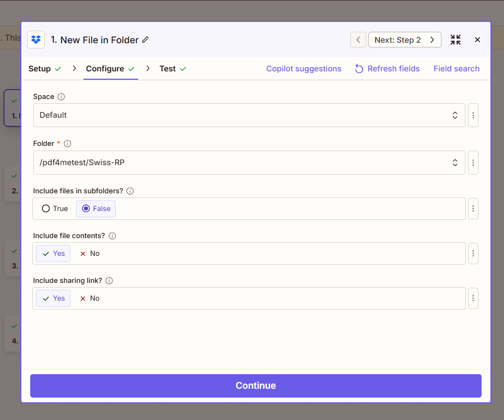Show info for Include file contents

click(112, 236)
